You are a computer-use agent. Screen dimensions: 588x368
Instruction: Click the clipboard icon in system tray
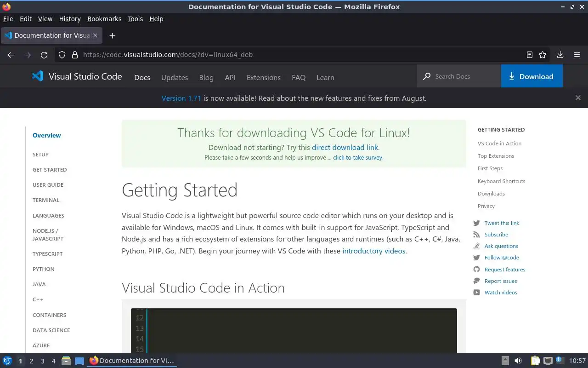point(535,361)
